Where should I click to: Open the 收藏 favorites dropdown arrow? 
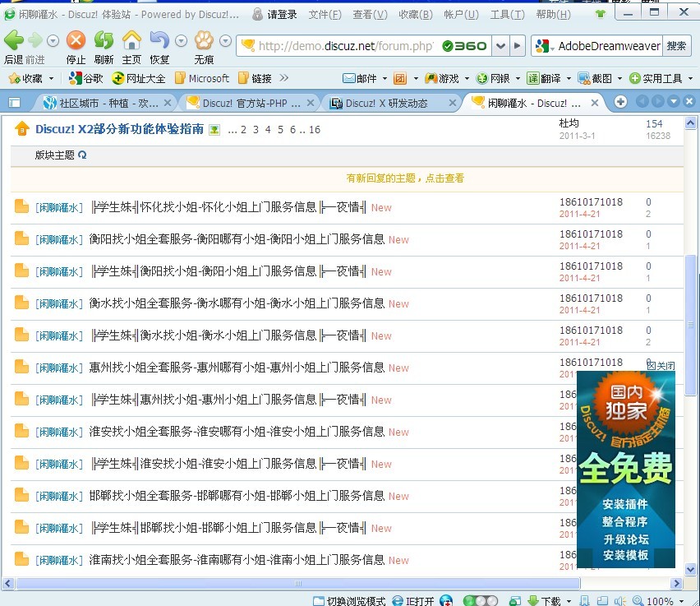pos(51,79)
